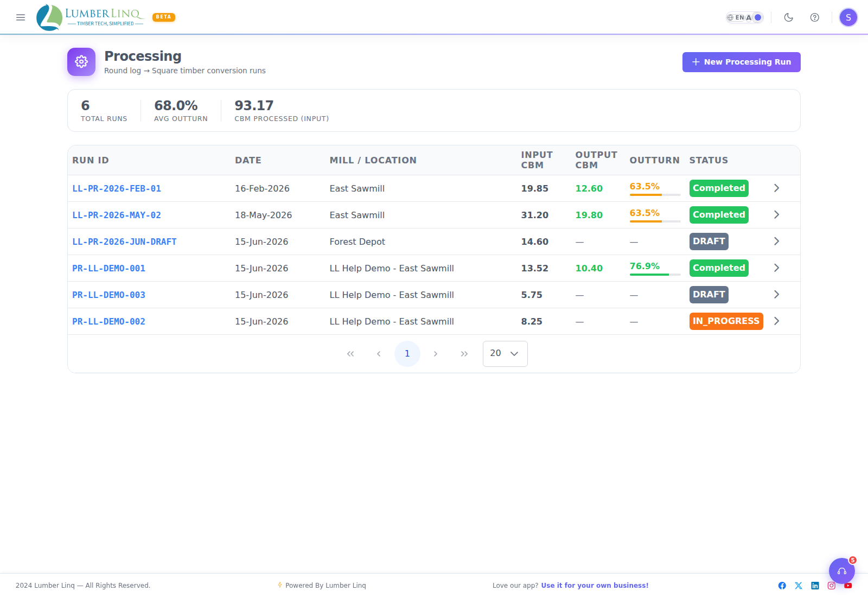
Task: Open run PR-LL-DEMO-001 link
Action: coord(109,269)
